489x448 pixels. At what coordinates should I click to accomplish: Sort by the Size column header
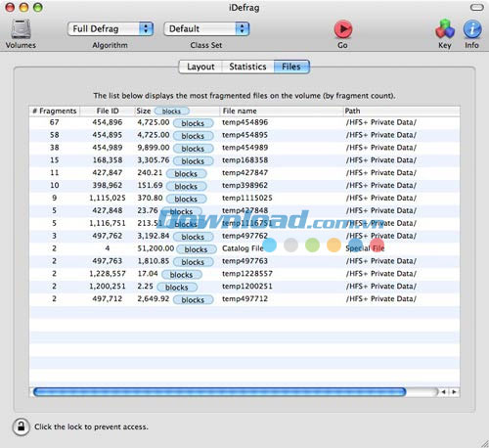pyautogui.click(x=144, y=111)
